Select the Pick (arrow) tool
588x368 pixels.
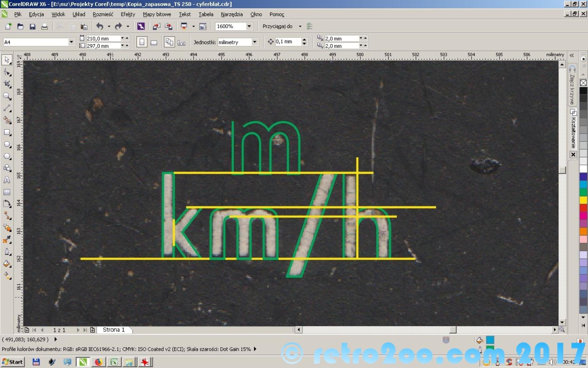click(x=7, y=60)
